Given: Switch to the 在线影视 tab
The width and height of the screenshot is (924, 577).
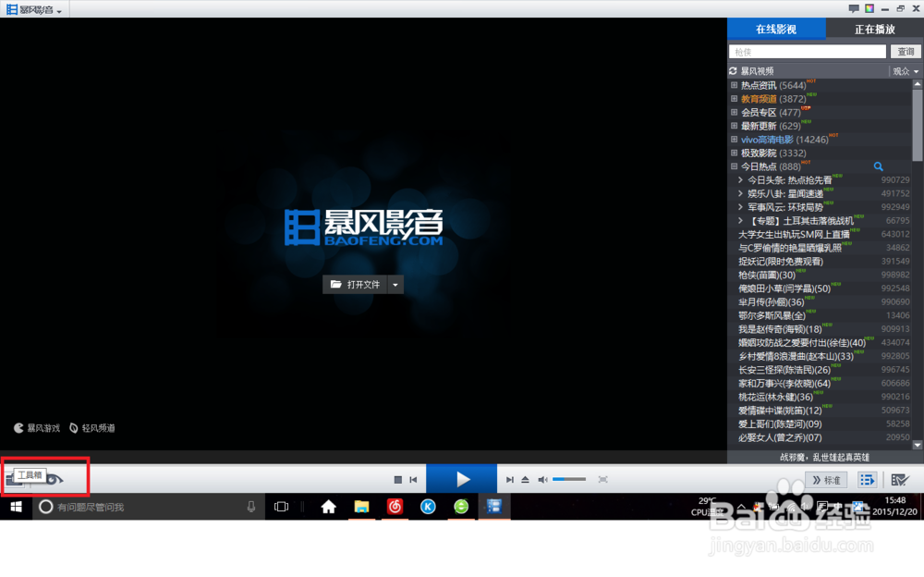Looking at the screenshot, I should click(776, 29).
